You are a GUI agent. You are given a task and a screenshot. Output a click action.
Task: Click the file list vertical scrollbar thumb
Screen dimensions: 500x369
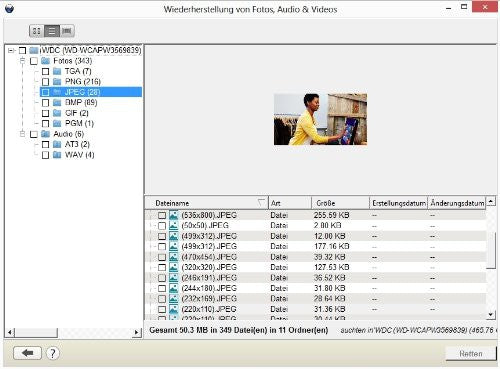[x=491, y=250]
